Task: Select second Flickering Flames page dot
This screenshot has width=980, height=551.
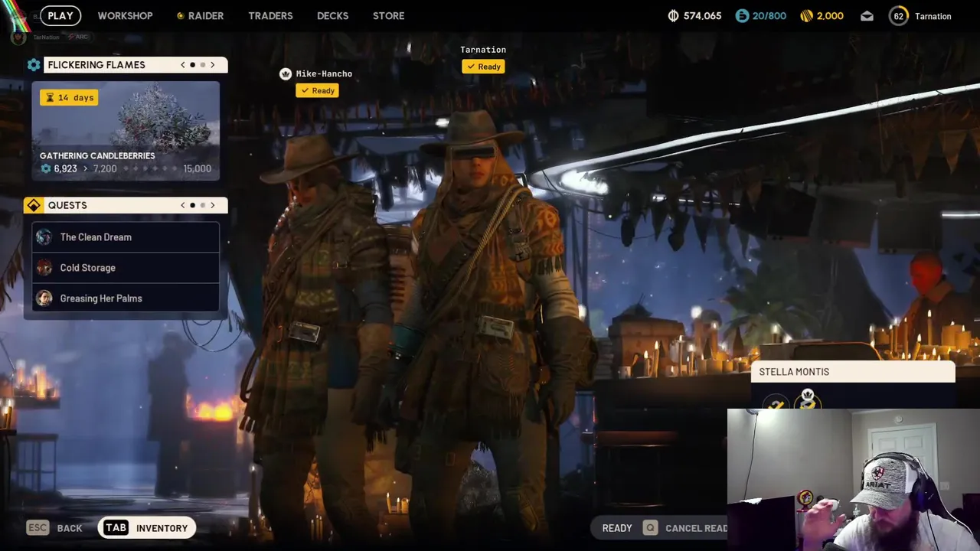Action: click(203, 65)
